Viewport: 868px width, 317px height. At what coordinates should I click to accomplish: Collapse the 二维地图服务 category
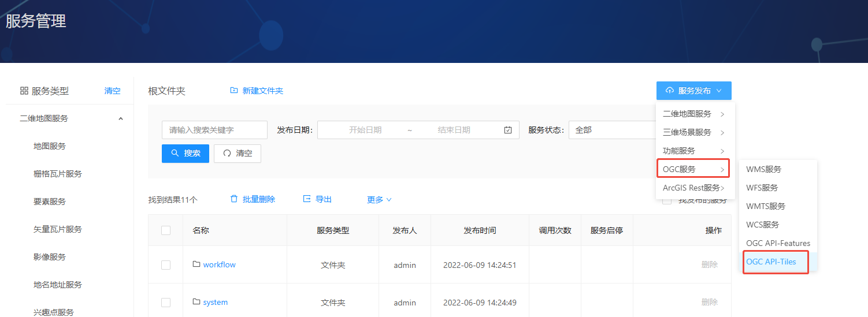(121, 118)
